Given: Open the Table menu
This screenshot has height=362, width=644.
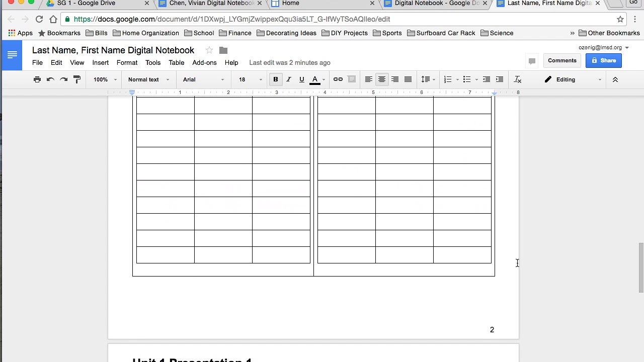Looking at the screenshot, I should (177, 63).
